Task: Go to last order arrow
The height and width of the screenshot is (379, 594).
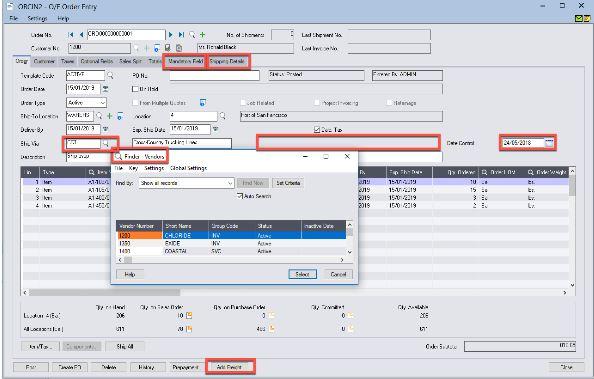Action: 181,34
